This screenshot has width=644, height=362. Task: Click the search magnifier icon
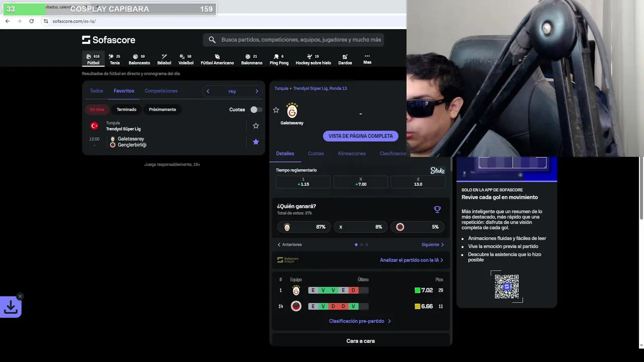click(x=212, y=40)
